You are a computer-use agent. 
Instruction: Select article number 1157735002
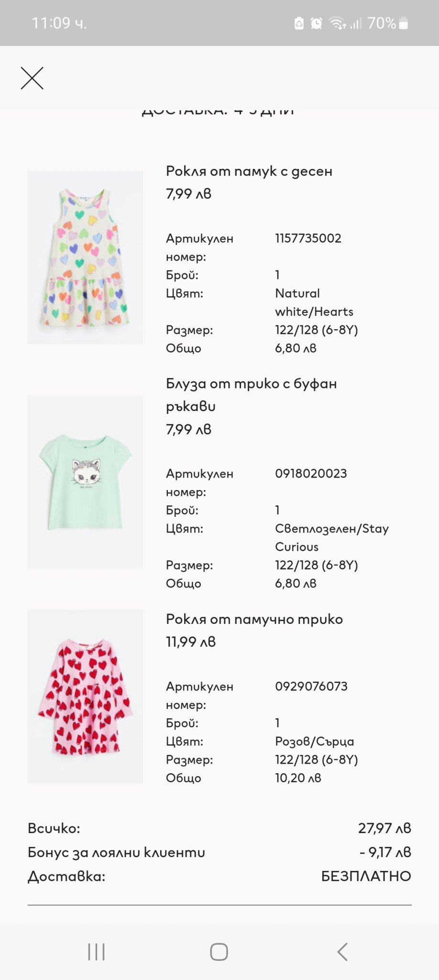pyautogui.click(x=308, y=238)
